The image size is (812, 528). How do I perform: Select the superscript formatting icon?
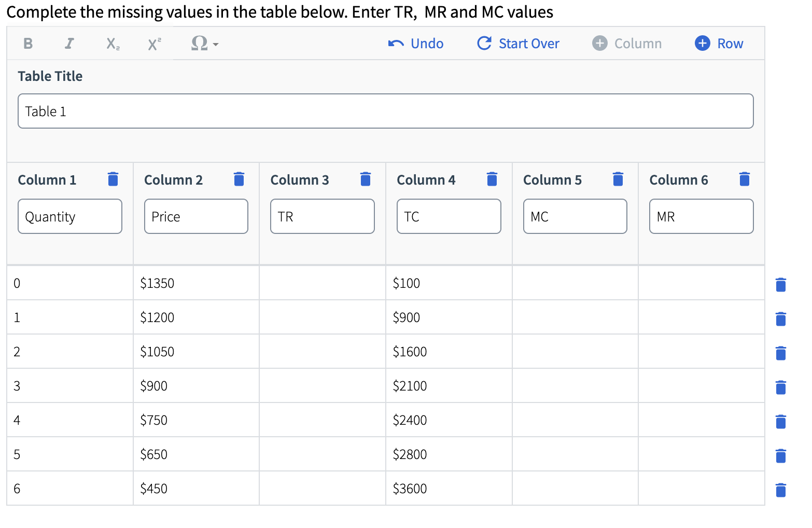(153, 44)
